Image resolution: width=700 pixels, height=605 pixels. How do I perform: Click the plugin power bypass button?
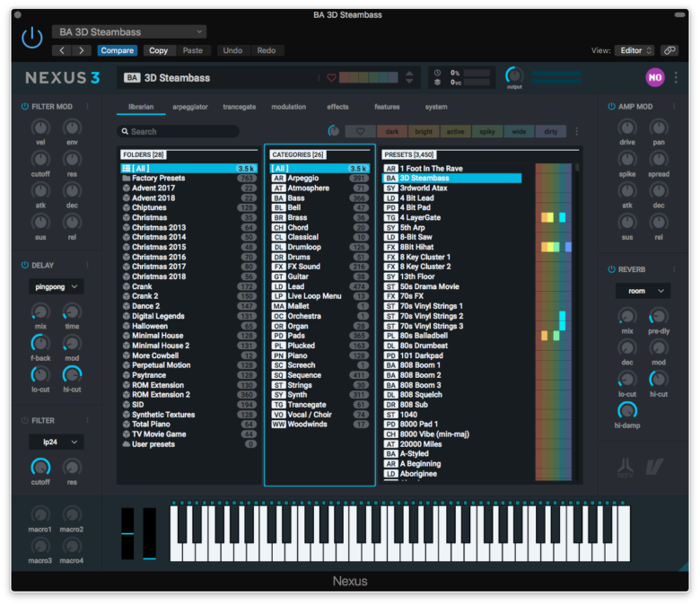pos(32,38)
